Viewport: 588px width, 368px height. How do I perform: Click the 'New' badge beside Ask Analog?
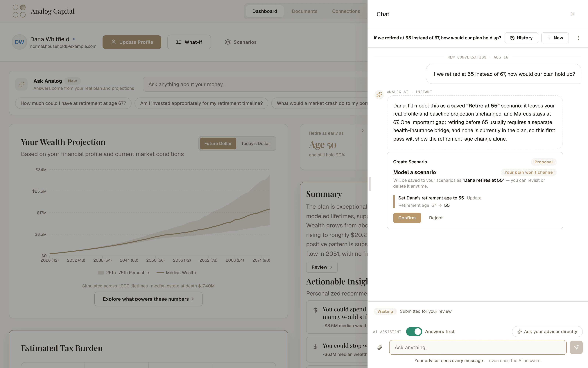click(72, 81)
